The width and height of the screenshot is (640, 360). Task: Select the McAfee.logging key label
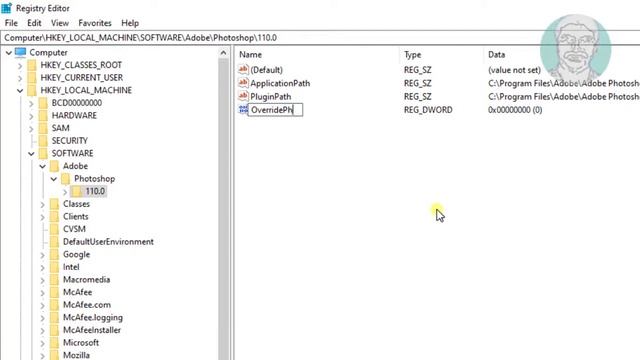(93, 318)
